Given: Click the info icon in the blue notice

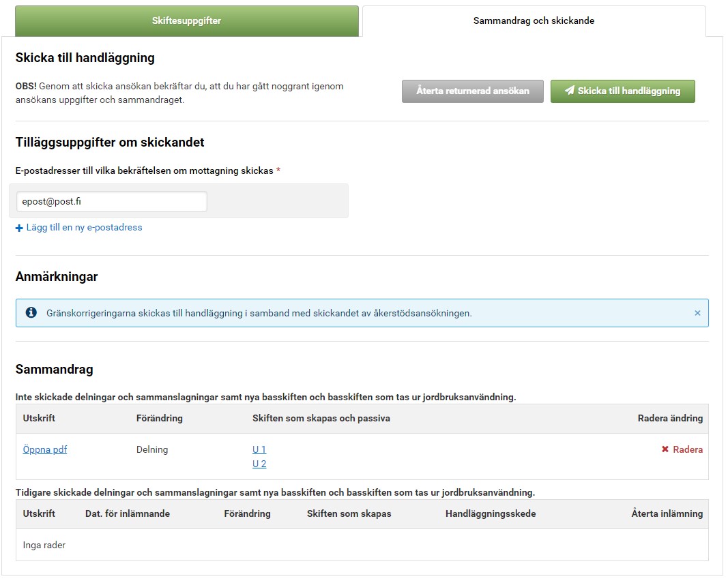Looking at the screenshot, I should pyautogui.click(x=31, y=313).
